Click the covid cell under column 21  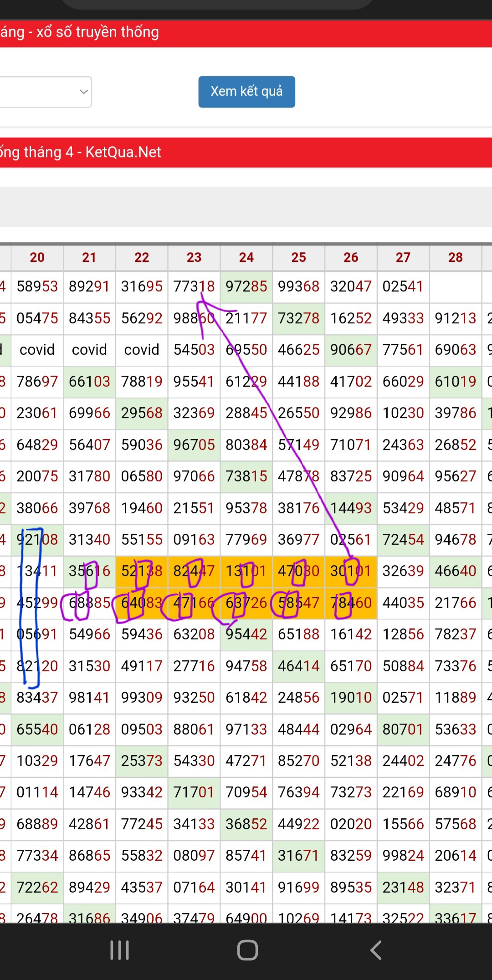(89, 350)
